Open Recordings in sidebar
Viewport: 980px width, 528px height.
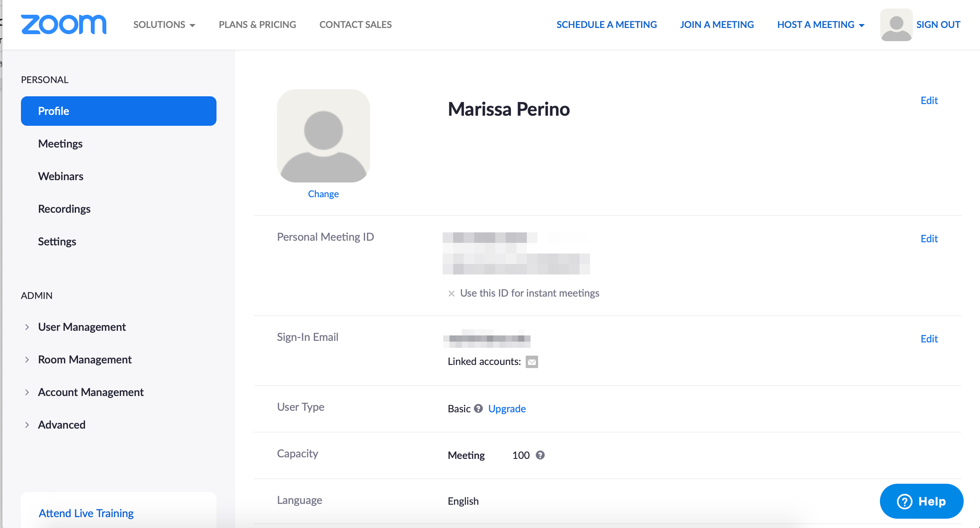click(64, 209)
